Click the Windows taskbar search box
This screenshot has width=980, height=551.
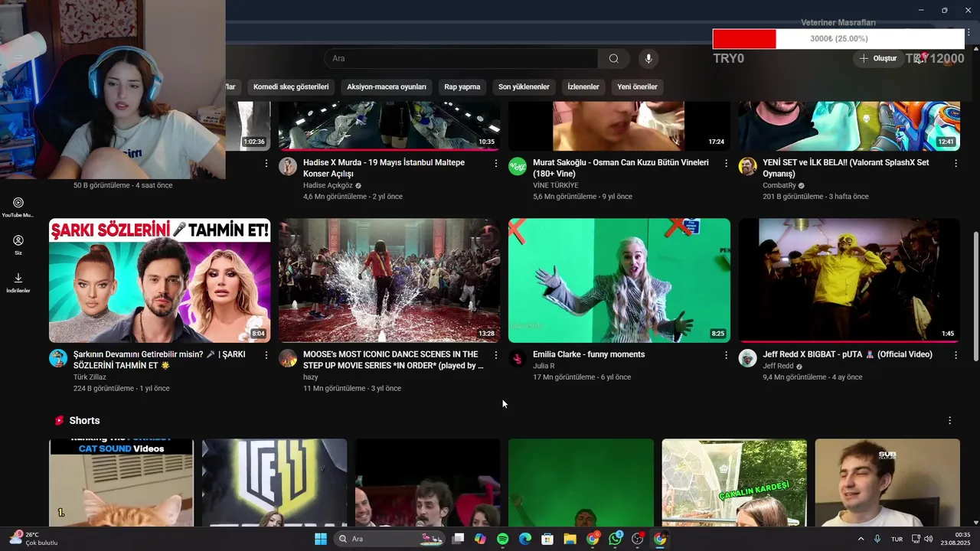390,539
